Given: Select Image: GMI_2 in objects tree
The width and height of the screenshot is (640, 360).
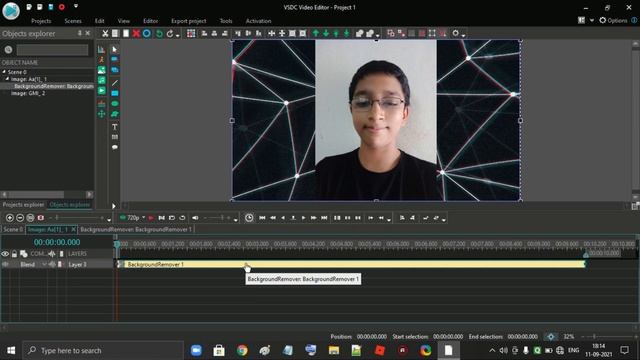Looking at the screenshot, I should (x=28, y=93).
